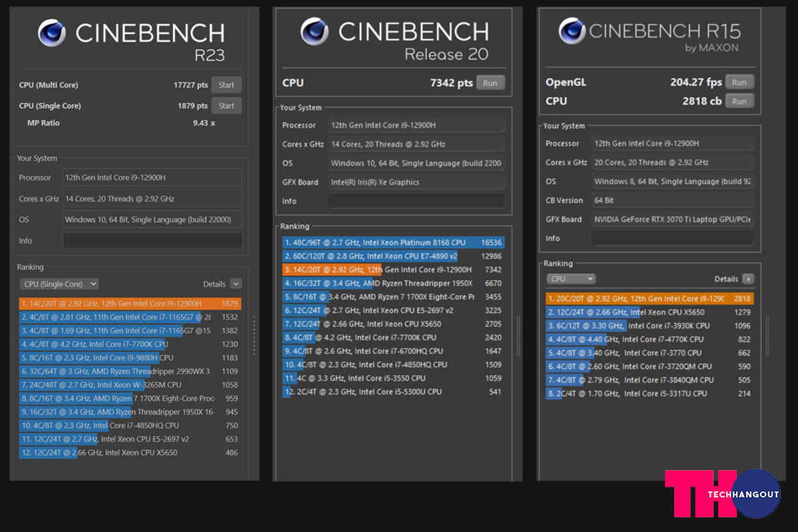This screenshot has width=798, height=532.
Task: Select the i7-7700K row scoring 1230 in R23
Action: 130,344
